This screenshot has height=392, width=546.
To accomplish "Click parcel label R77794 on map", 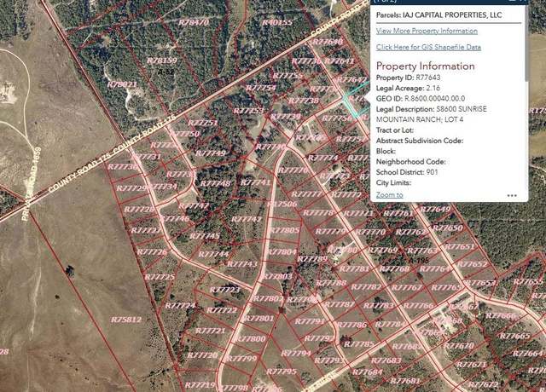I will [296, 354].
